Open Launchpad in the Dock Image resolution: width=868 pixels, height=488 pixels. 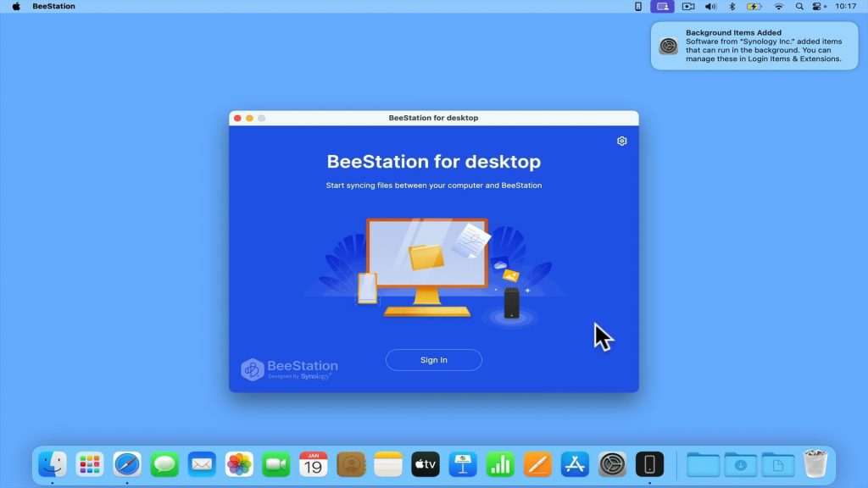(x=90, y=463)
